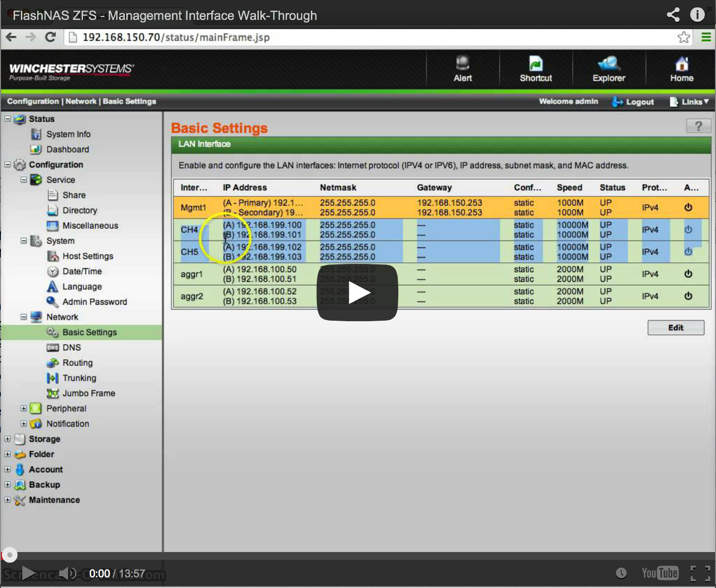716x588 pixels.
Task: Go to Home via header icon
Action: click(x=682, y=69)
